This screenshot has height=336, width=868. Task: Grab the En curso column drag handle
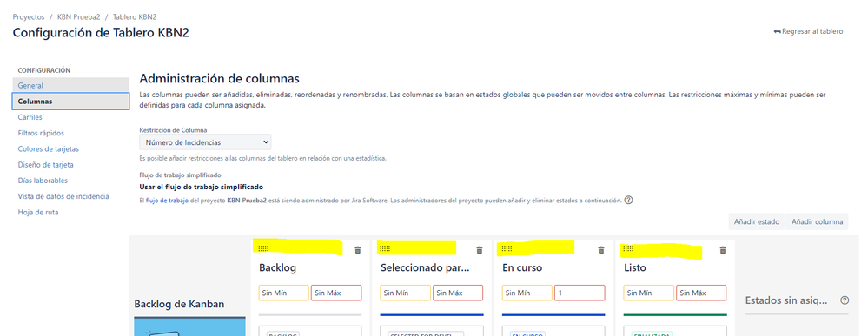tap(507, 248)
